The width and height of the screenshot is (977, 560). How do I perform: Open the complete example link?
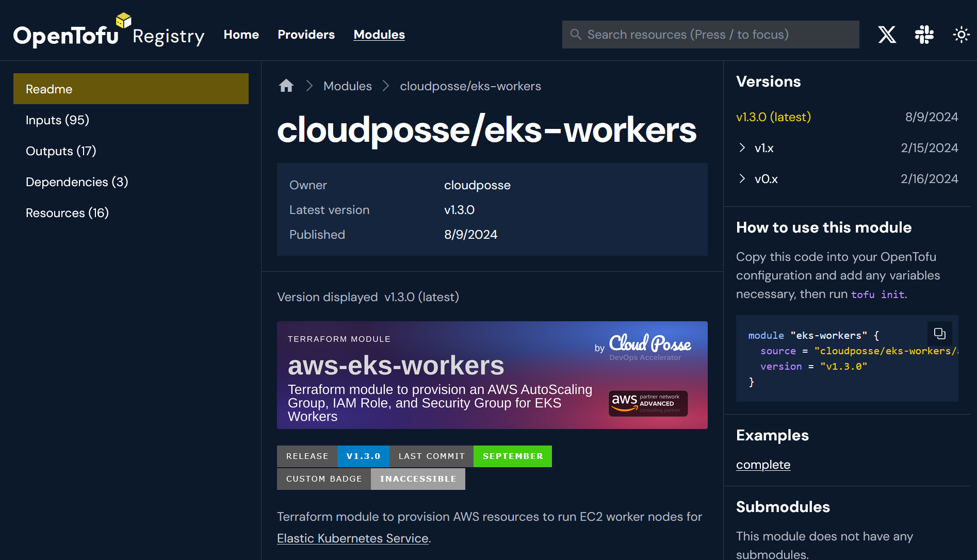click(763, 465)
